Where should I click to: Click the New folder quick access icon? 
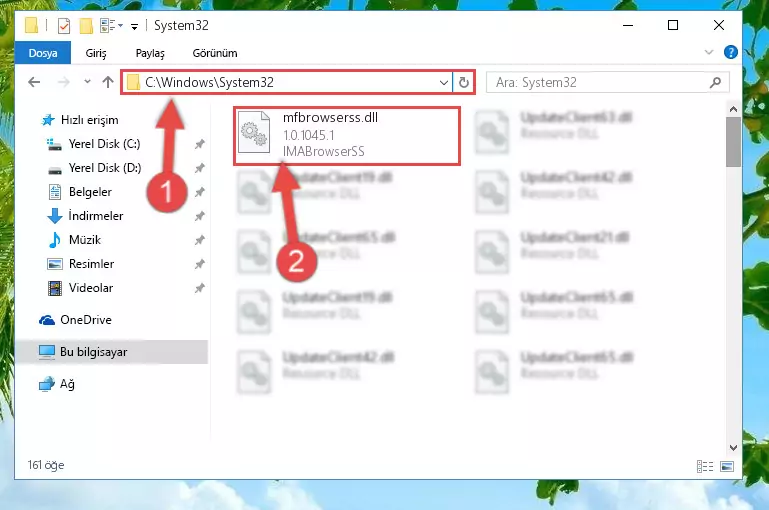[86, 26]
